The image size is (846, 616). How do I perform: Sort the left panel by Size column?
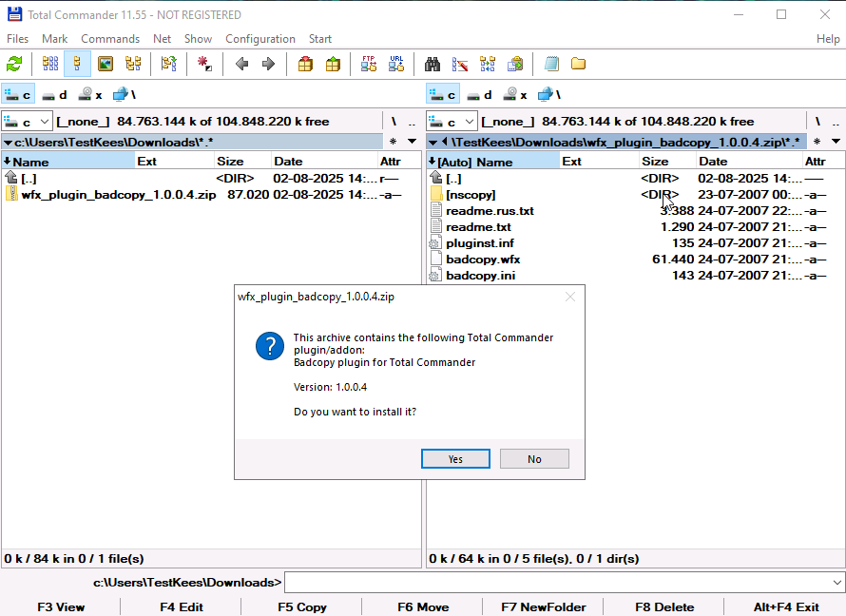coord(241,162)
